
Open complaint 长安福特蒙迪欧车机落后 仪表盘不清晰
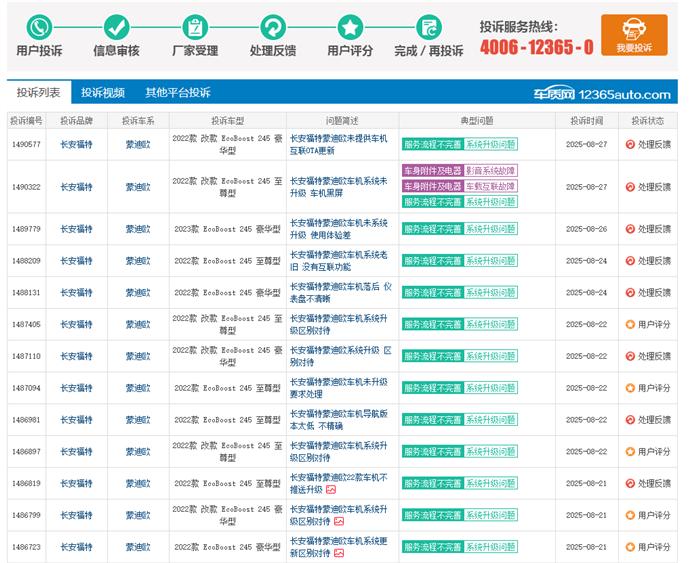[x=341, y=292]
